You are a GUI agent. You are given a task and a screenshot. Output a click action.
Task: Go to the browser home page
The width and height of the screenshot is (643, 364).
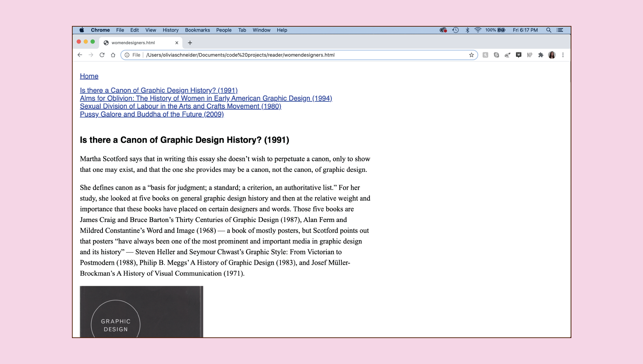[x=113, y=55]
